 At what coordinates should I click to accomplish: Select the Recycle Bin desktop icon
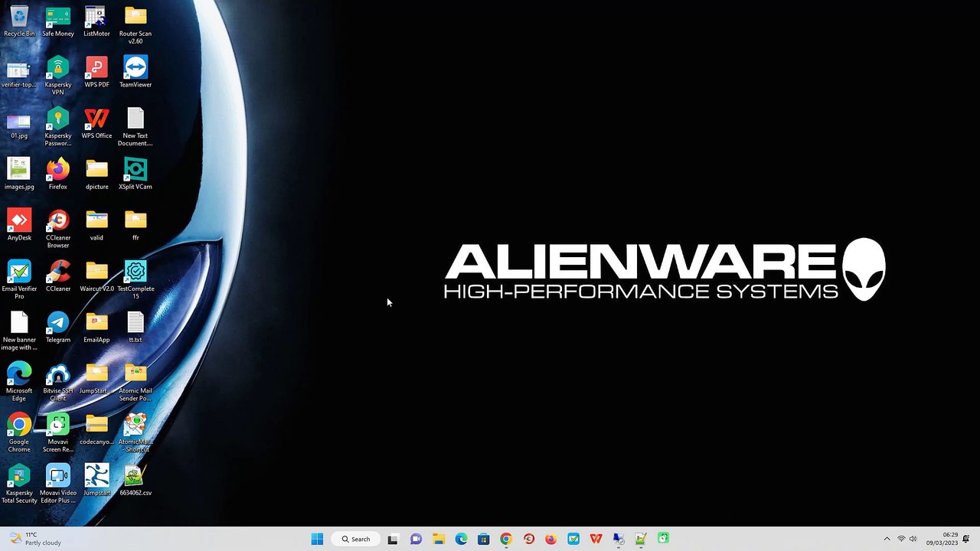click(19, 21)
